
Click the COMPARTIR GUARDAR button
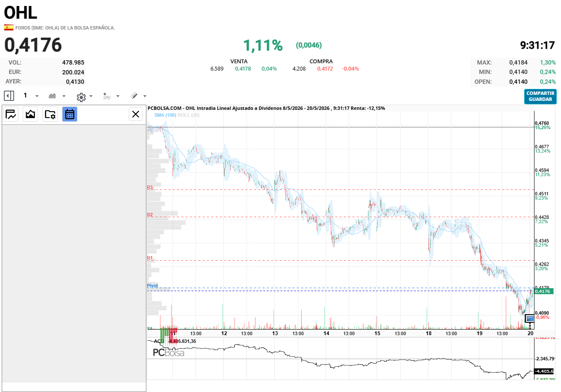coord(540,96)
